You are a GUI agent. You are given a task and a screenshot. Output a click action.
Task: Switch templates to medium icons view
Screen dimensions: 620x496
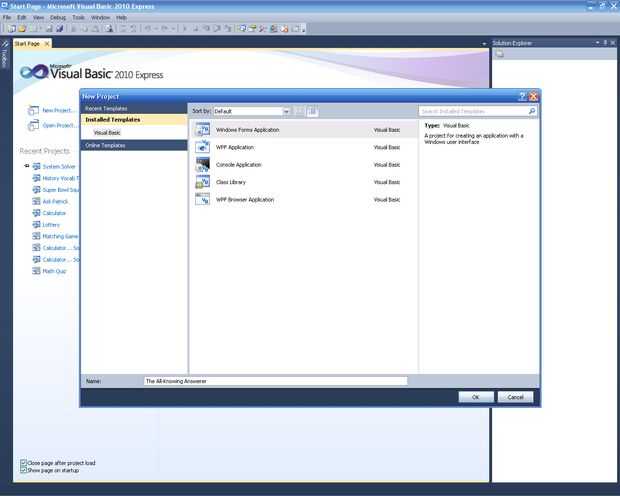(x=312, y=112)
